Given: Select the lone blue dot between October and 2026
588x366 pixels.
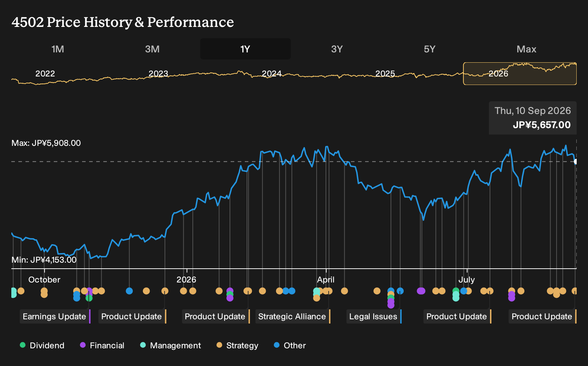Looking at the screenshot, I should pos(129,291).
